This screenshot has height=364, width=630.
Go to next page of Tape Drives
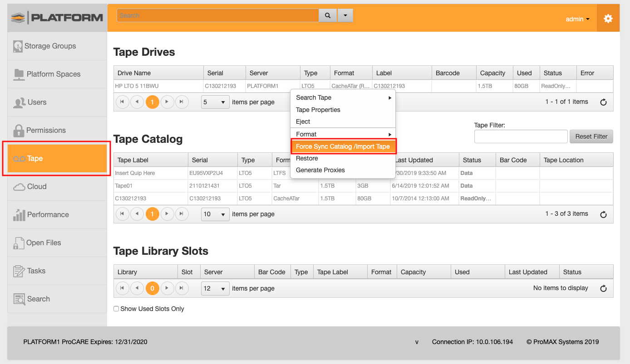pyautogui.click(x=167, y=102)
